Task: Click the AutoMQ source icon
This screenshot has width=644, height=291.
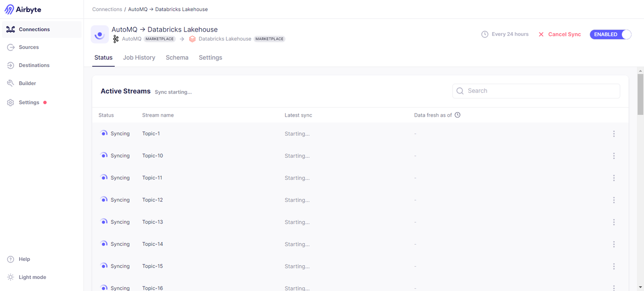Action: pos(116,39)
